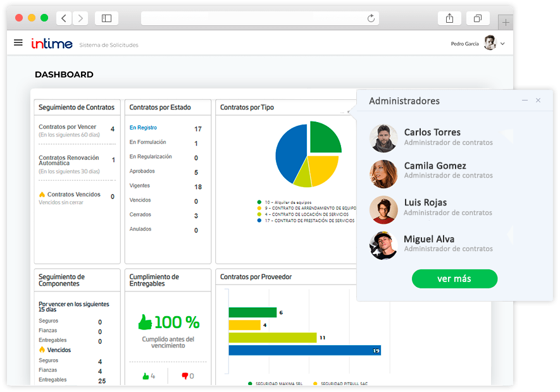The height and width of the screenshot is (392, 560).
Task: Minimize the Administradores panel
Action: click(525, 101)
